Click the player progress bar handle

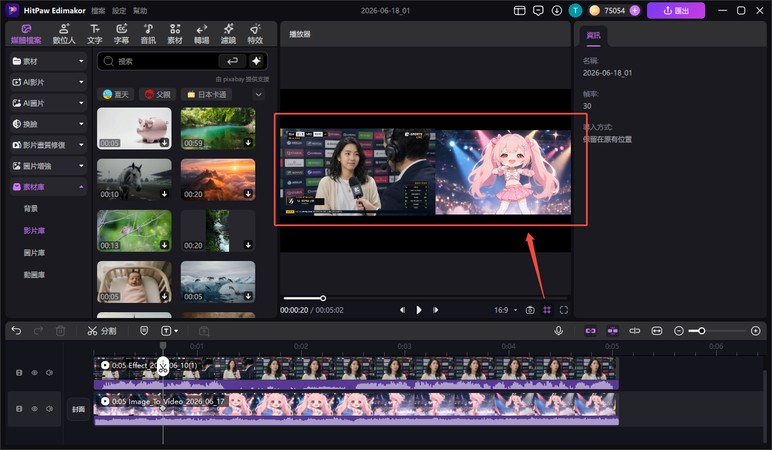pos(323,298)
